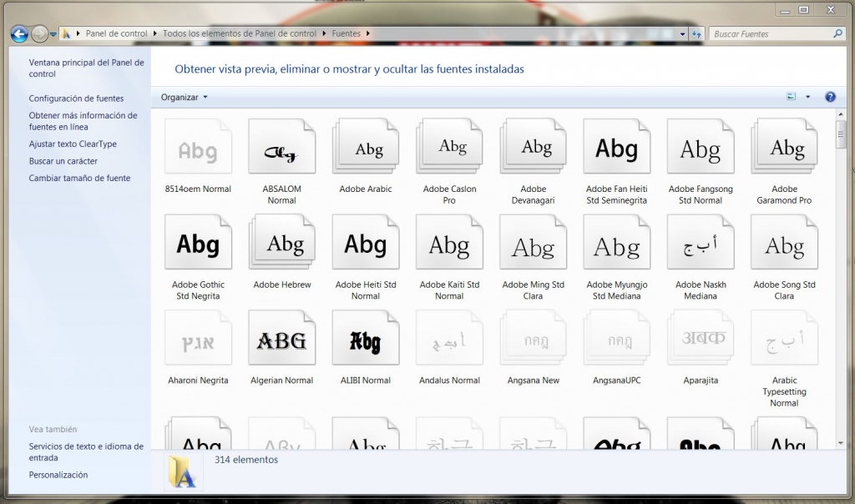Select the Adobe Naskh Mediana font
Screen dimensions: 855x504
pyautogui.click(x=701, y=246)
